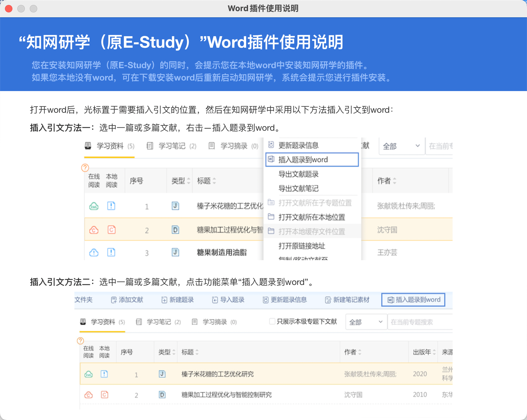This screenshot has height=420, width=527.
Task: Switch to 学习摘录 (0) tab in upper screenshot
Action: coord(233,146)
